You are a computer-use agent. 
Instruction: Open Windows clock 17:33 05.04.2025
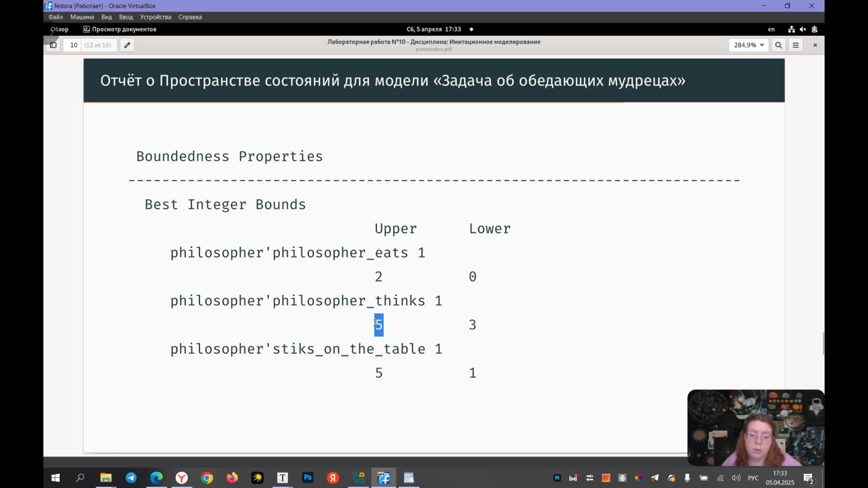(x=780, y=478)
